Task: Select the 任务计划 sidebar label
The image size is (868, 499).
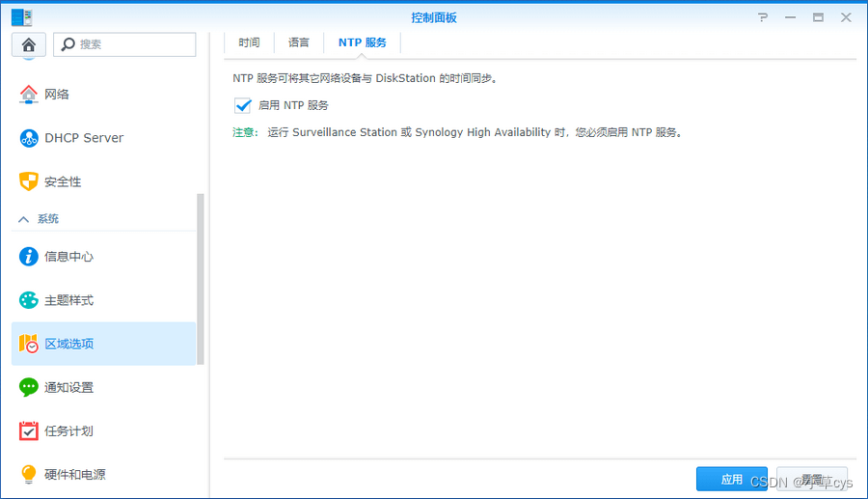Action: [68, 430]
